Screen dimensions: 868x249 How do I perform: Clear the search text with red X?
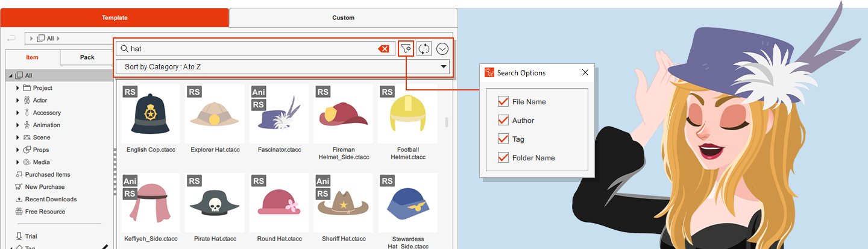pyautogui.click(x=383, y=49)
